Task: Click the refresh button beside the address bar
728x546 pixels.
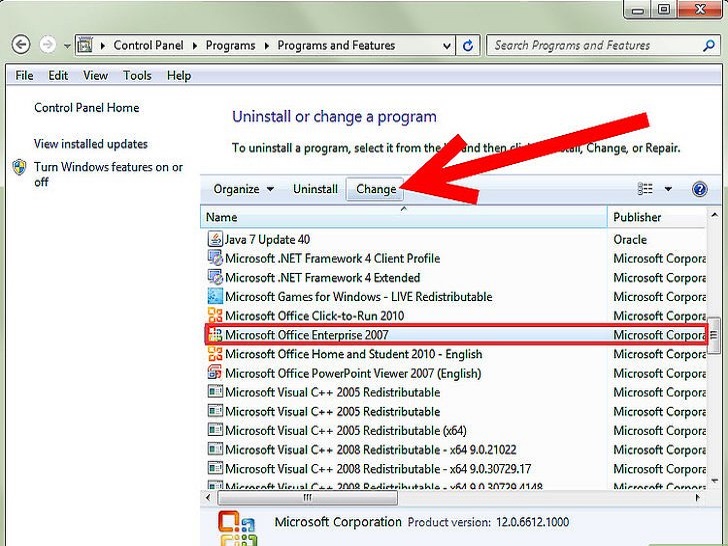Action: [469, 46]
